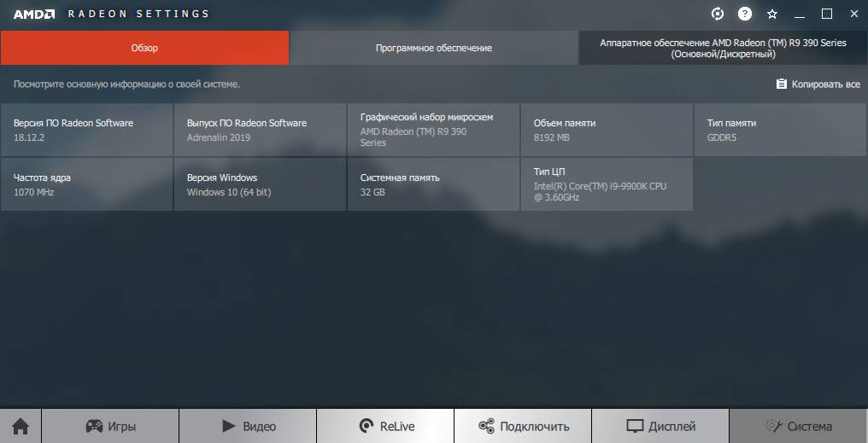Click the gear-wrench icon on Система
Image resolution: width=868 pixels, height=443 pixels.
tap(773, 426)
